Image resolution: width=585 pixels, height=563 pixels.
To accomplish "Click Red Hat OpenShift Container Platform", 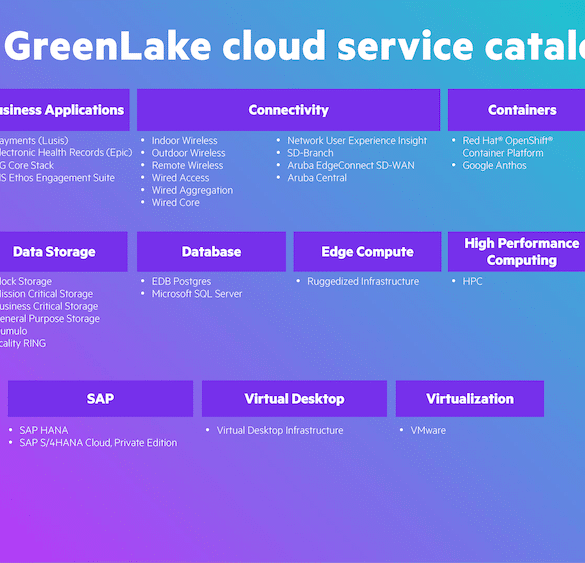I will [x=507, y=147].
